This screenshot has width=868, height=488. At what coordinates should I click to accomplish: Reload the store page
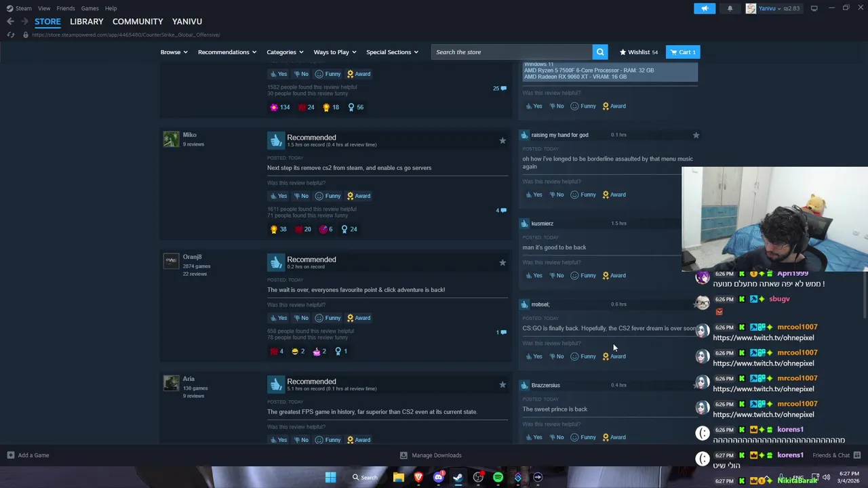[10, 35]
